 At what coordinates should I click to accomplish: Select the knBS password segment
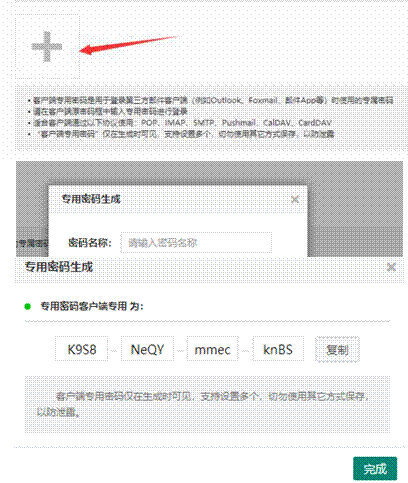pos(278,349)
